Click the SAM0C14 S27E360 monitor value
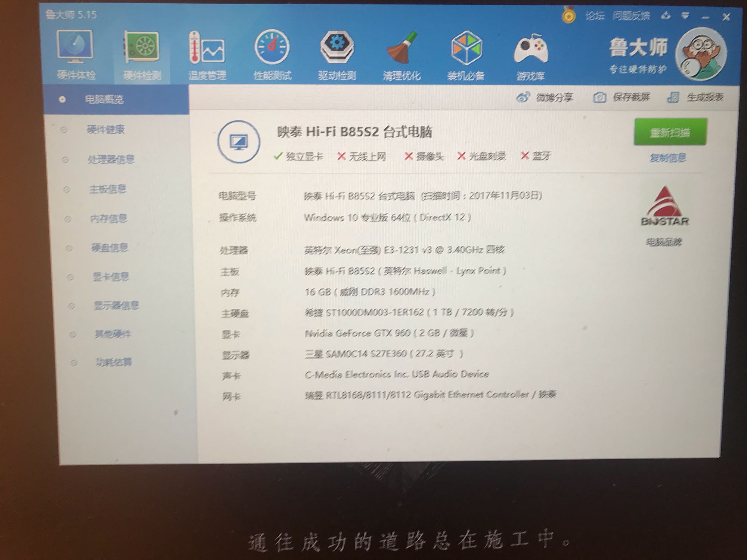This screenshot has height=560, width=747. [384, 354]
